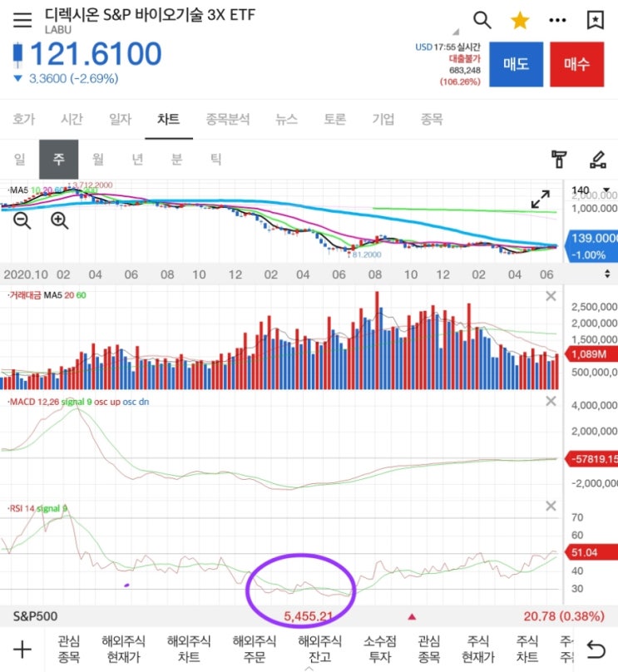The height and width of the screenshot is (672, 618).
Task: Switch to the 일자 tab
Action: 120,119
